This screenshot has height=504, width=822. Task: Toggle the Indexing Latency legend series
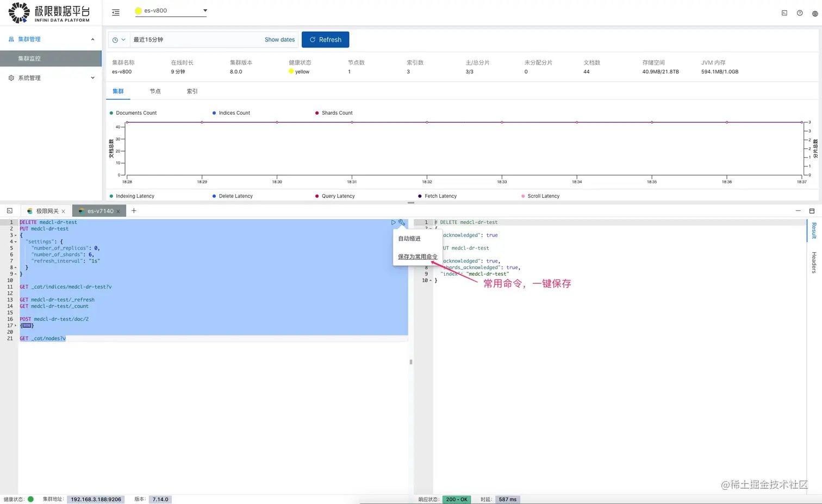click(132, 196)
